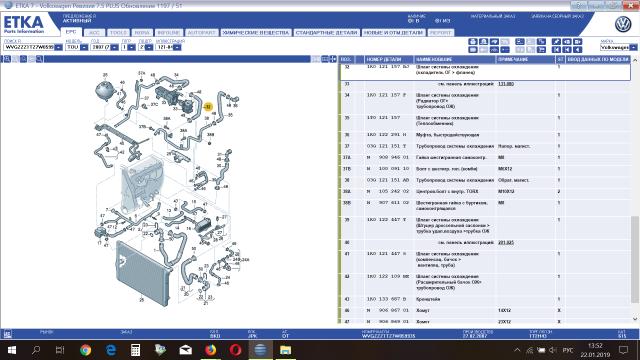The width and height of the screenshot is (640, 360).
Task: Click the shopping cart icon in the toolbar
Action: 541,49
